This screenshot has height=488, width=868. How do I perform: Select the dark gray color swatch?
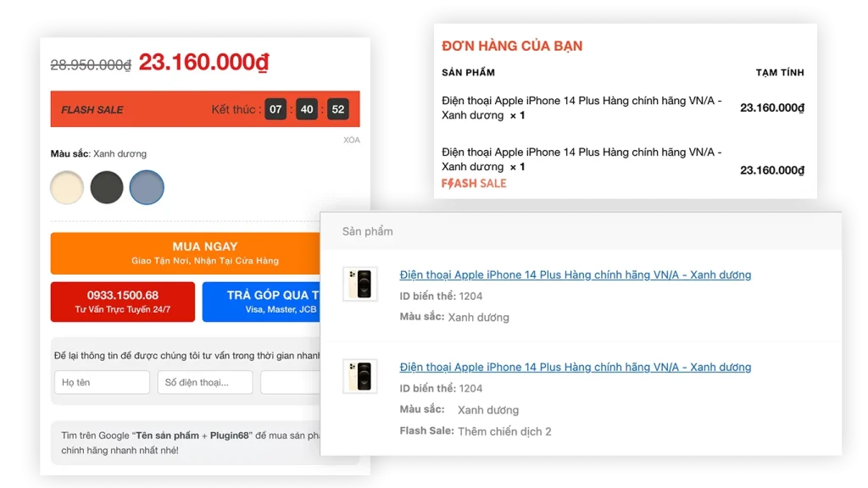click(107, 187)
